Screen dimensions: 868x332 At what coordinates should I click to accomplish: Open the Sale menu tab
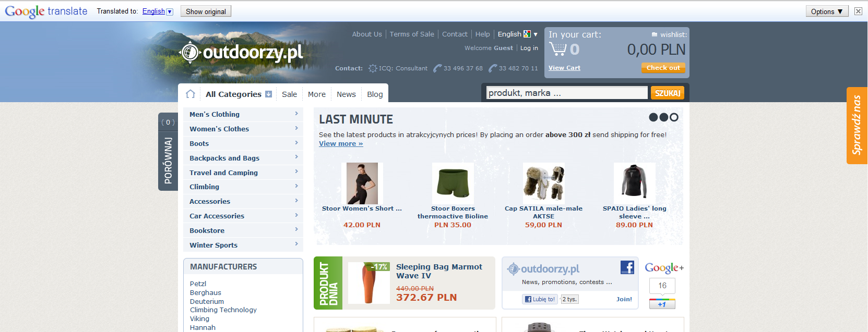coord(289,94)
